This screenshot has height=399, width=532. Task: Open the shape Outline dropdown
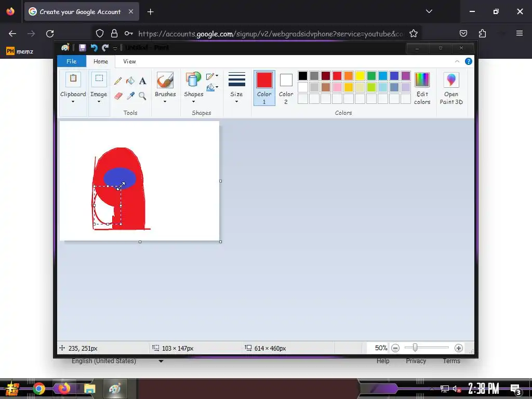(x=212, y=76)
